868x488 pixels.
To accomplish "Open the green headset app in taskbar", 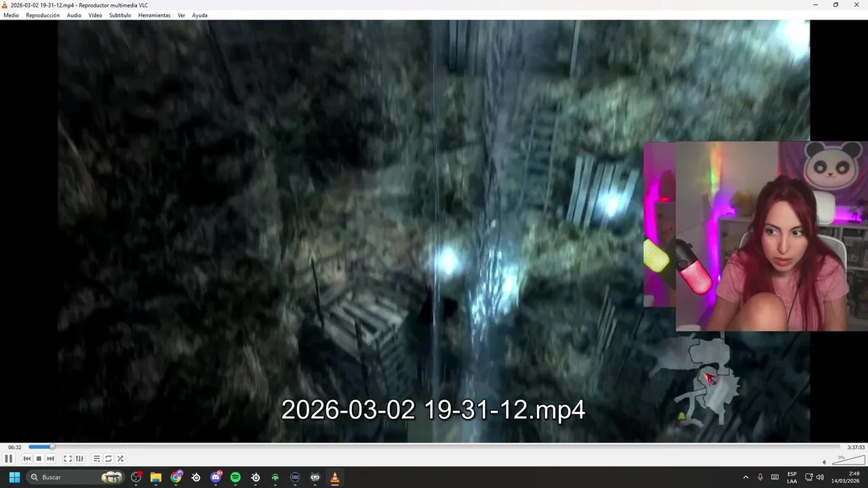I will pos(275,477).
